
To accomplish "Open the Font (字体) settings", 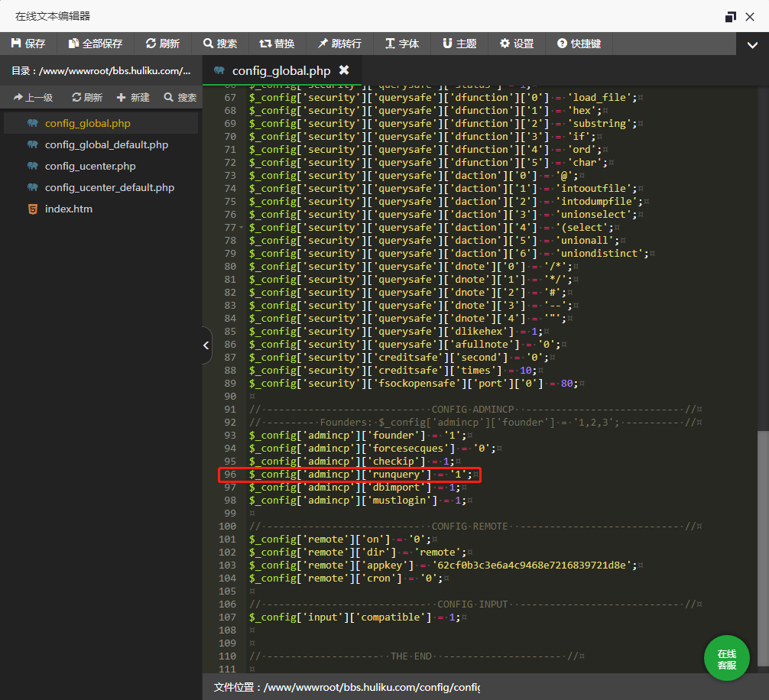I will [402, 44].
